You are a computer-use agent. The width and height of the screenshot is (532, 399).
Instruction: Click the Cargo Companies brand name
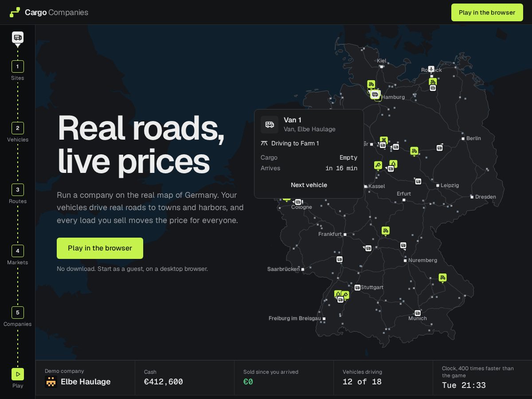tap(56, 12)
